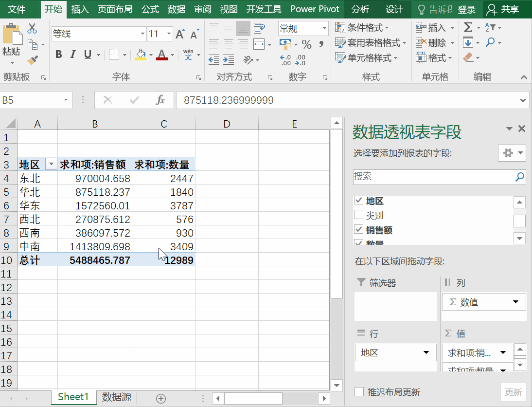Open the Power Pivot tab
The width and height of the screenshot is (532, 407).
tap(315, 9)
